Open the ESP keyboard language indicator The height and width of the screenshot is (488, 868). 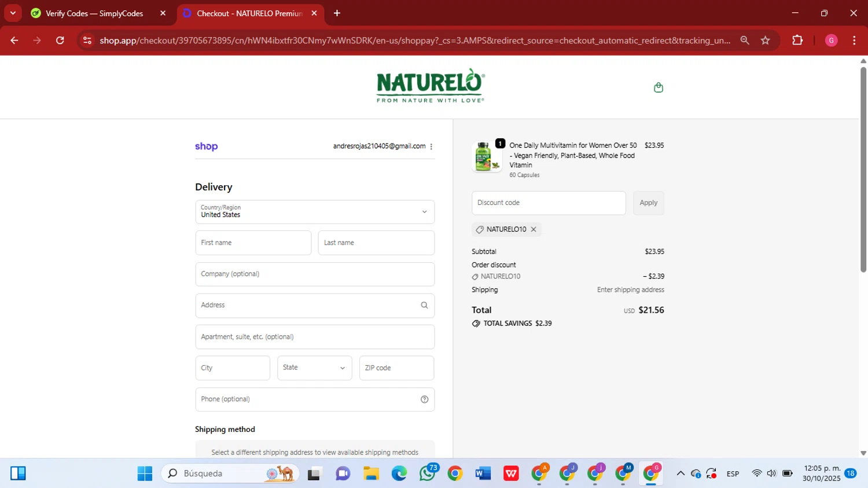733,474
